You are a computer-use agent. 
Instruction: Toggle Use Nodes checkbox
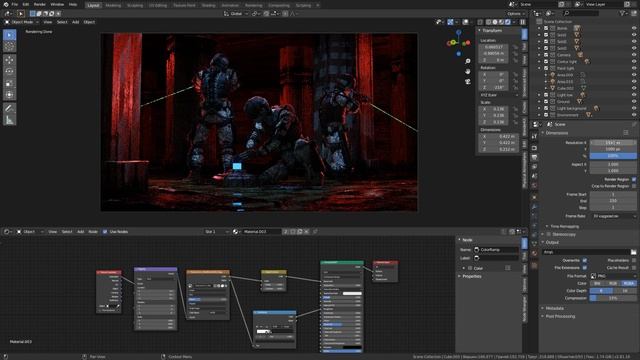pos(105,231)
